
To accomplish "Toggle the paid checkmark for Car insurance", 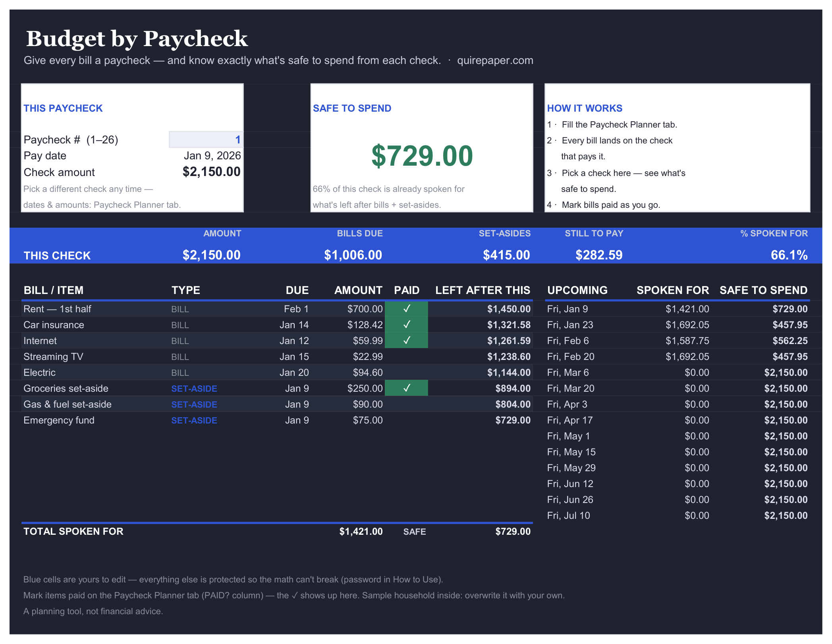I will tap(406, 325).
